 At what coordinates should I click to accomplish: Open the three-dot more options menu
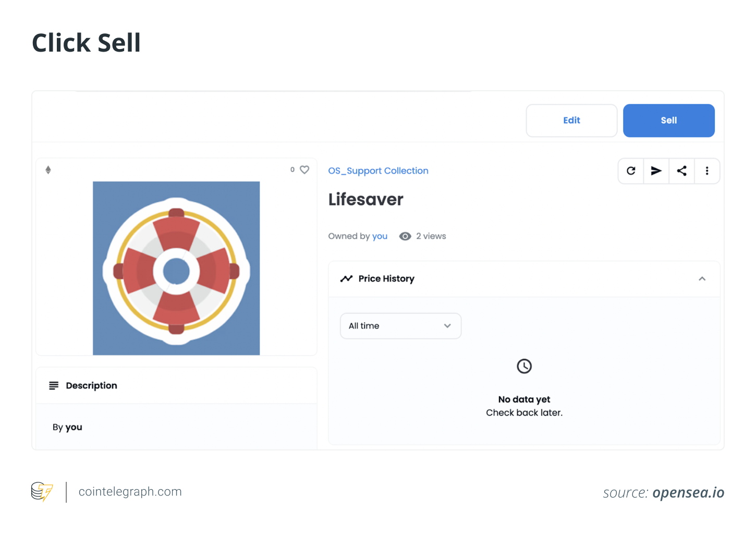click(x=707, y=171)
